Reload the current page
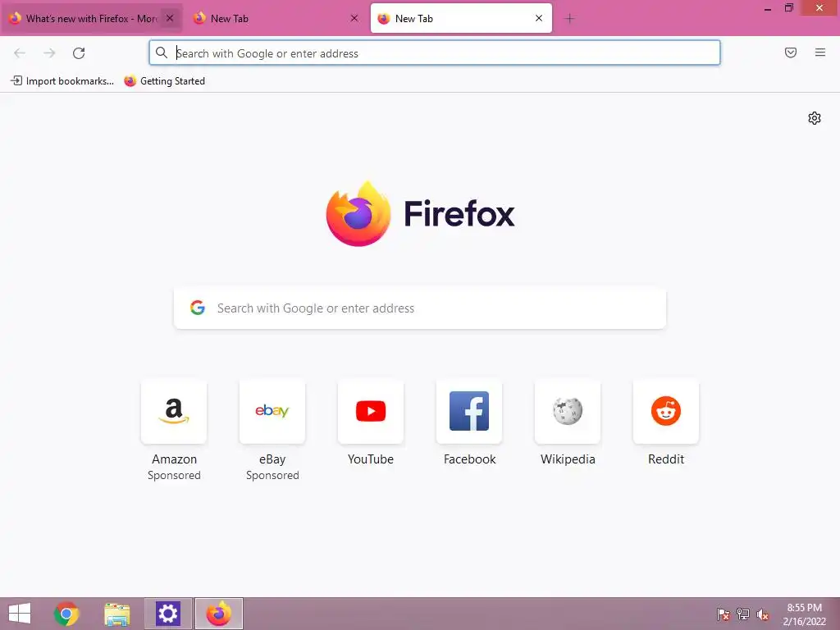 click(x=79, y=53)
